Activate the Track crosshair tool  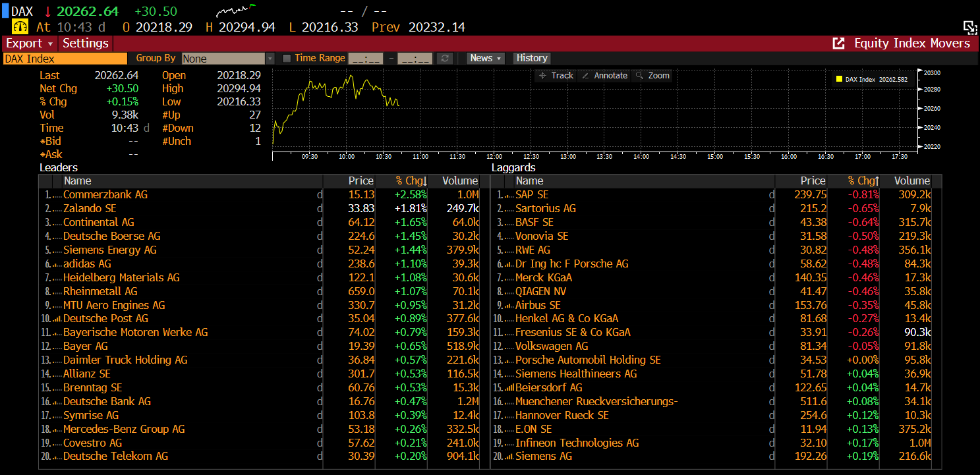tap(556, 76)
